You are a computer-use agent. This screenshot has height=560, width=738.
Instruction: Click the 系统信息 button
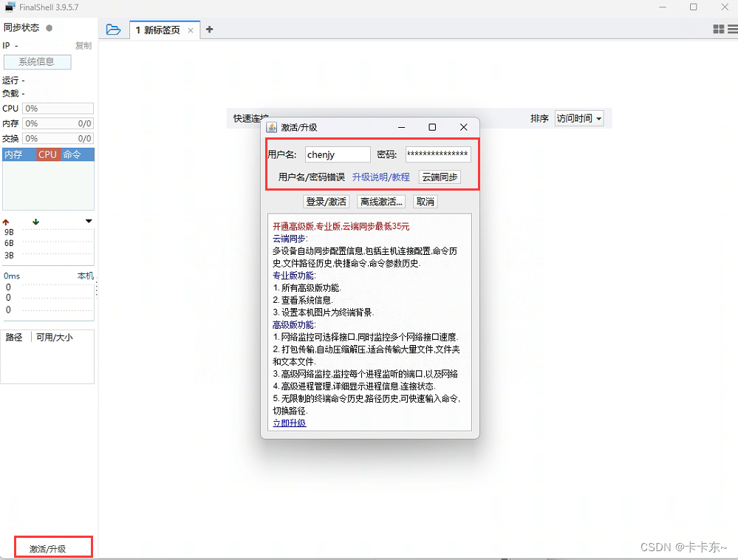point(37,61)
